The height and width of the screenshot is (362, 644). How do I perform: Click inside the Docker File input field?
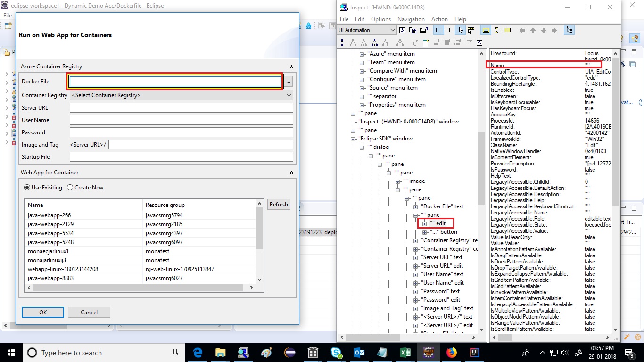pos(175,81)
